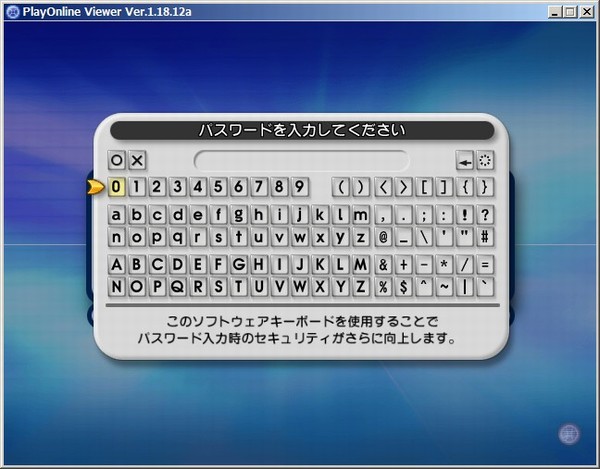This screenshot has width=600, height=469.
Task: Tap the lowercase t key
Action: [x=238, y=237]
